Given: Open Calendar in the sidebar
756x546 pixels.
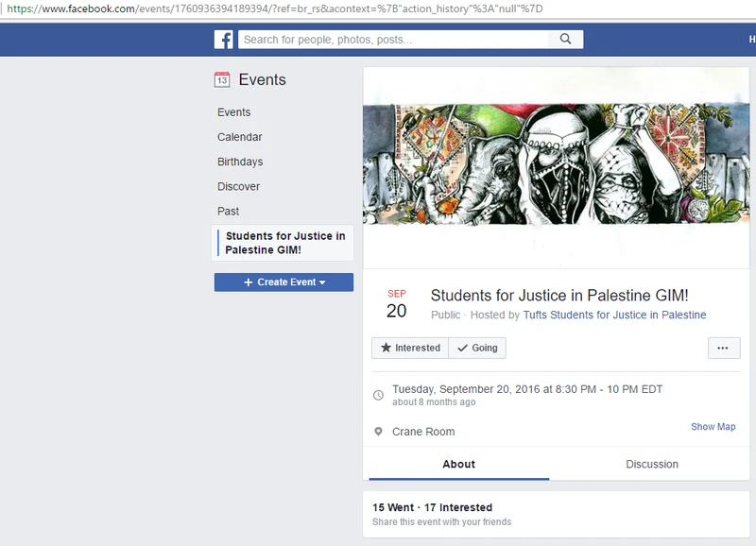Looking at the screenshot, I should (x=240, y=137).
